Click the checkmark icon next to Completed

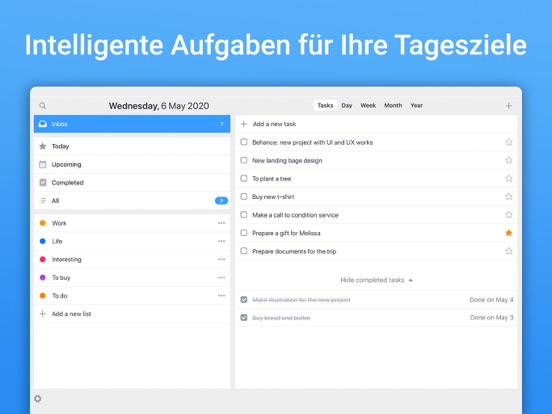[x=43, y=182]
